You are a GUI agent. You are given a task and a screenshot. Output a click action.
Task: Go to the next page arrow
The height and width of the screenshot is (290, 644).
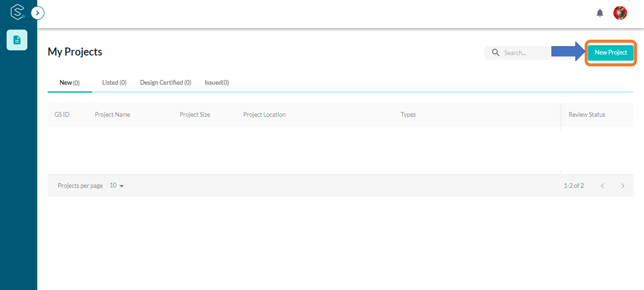tap(623, 186)
